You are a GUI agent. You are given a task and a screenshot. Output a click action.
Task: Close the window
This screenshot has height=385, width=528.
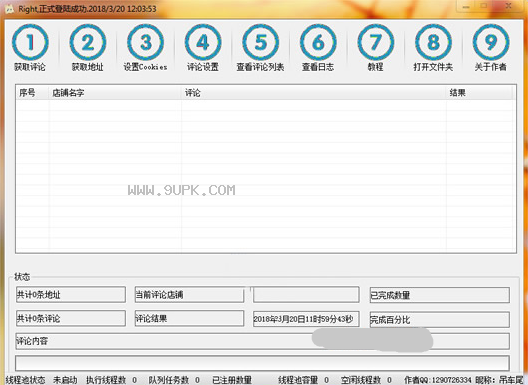(x=509, y=6)
